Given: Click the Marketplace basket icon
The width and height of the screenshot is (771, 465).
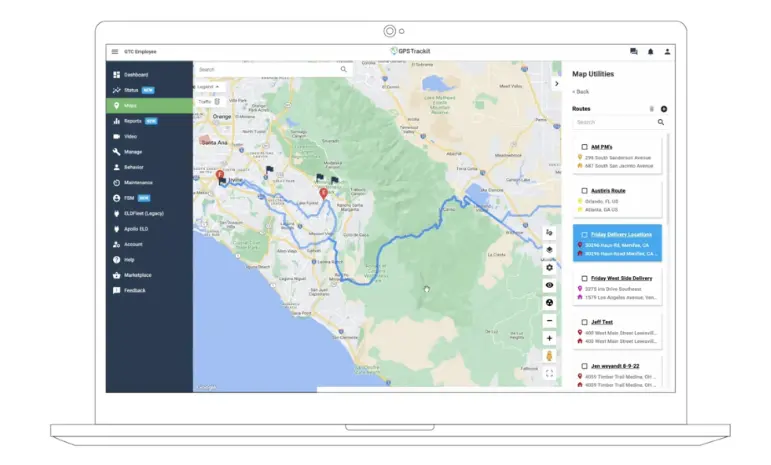Looking at the screenshot, I should [117, 275].
